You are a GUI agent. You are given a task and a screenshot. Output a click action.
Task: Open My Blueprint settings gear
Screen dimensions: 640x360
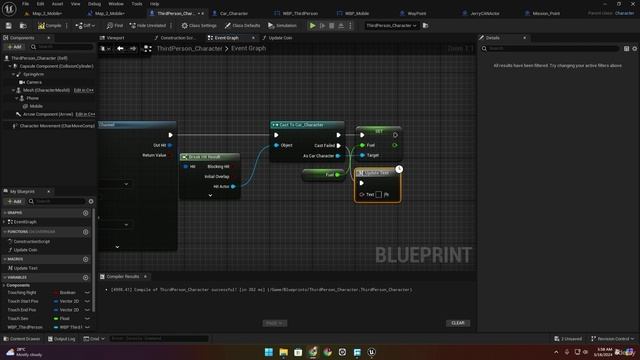(x=91, y=201)
